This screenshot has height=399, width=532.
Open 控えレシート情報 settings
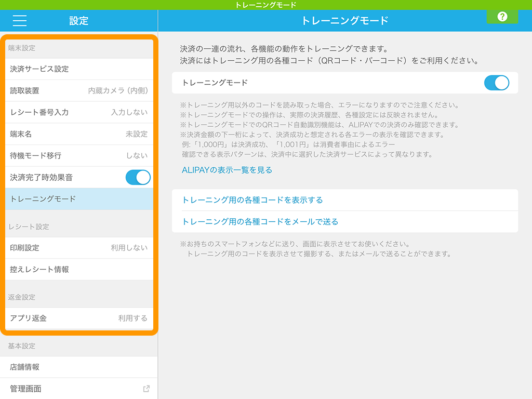[79, 270]
